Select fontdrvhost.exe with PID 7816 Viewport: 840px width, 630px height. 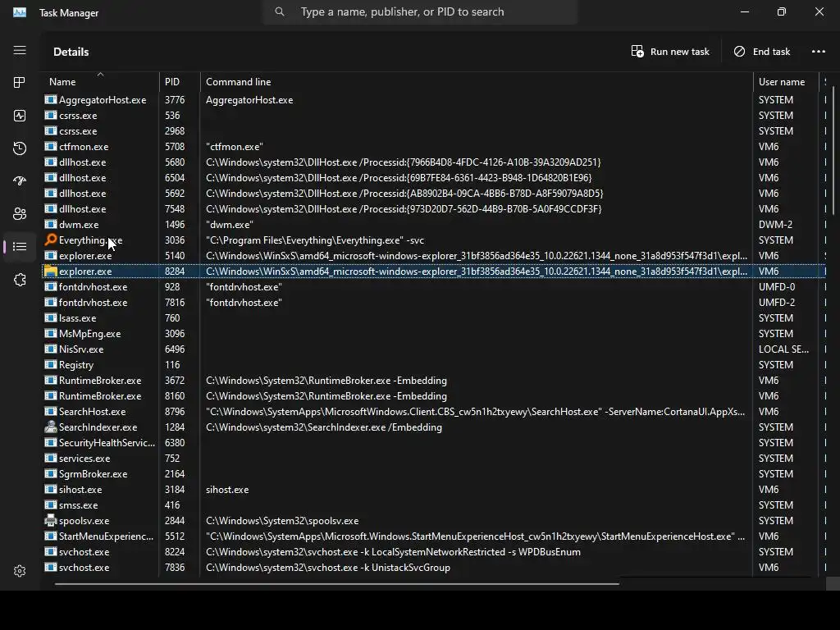pos(434,302)
